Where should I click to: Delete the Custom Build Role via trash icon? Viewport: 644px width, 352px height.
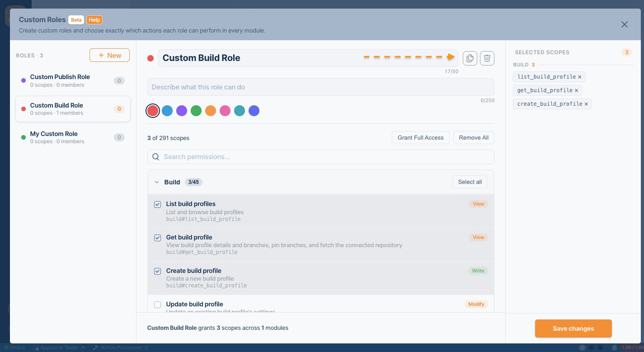pos(487,58)
